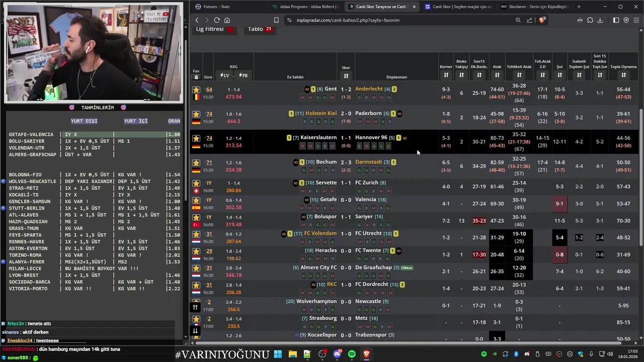The image size is (644, 362).
Task: Toggle favorite star for Kaiserslautern row
Action: click(x=196, y=138)
